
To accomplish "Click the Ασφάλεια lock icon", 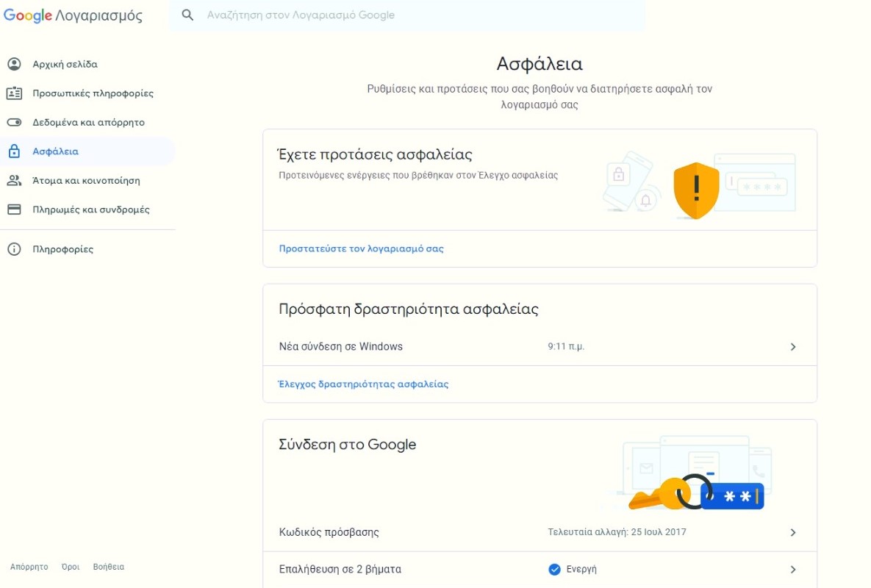I will point(14,151).
